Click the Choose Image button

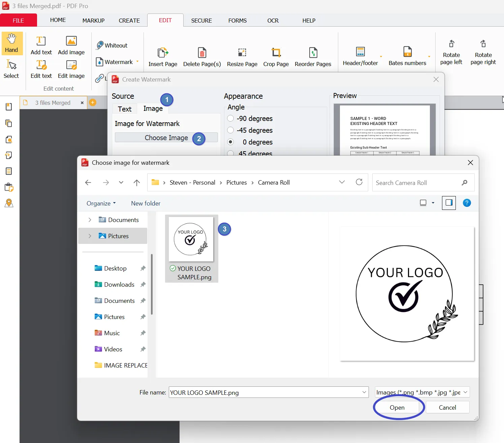[166, 137]
